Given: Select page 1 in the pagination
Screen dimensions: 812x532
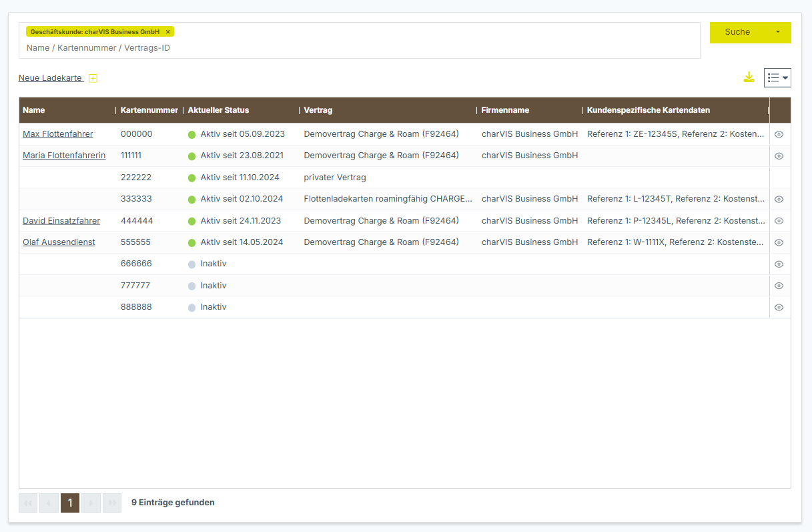Looking at the screenshot, I should coord(70,503).
